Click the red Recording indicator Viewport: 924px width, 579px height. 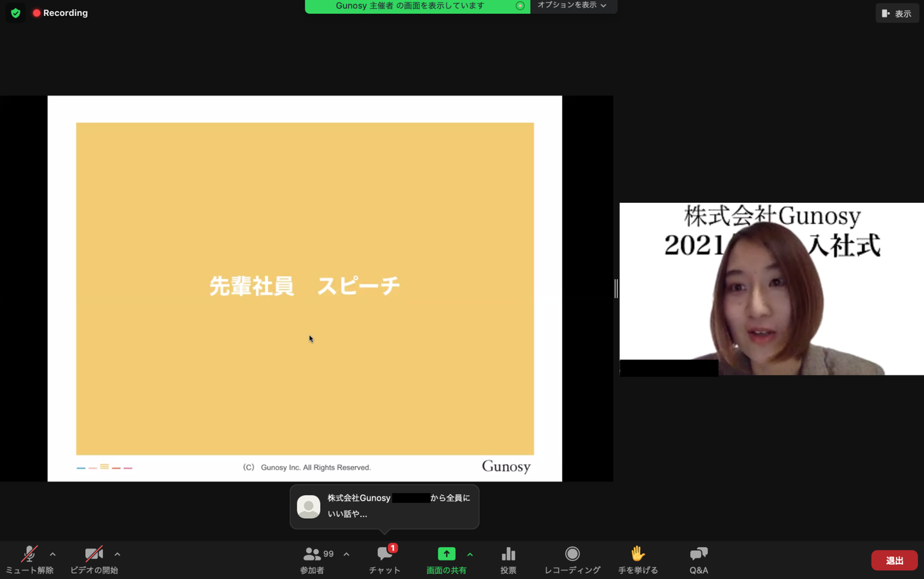60,13
